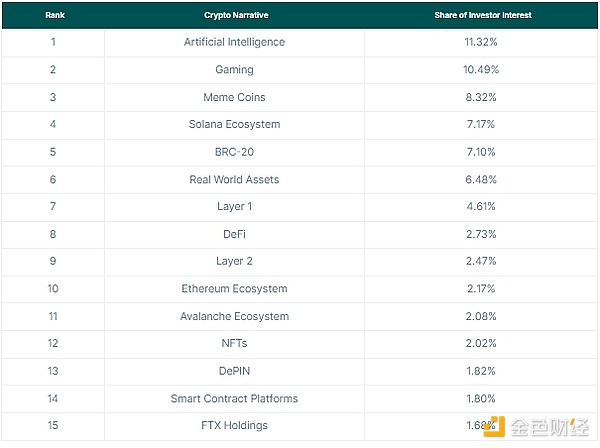The width and height of the screenshot is (600, 448).
Task: Click the DePIN cell
Action: point(234,371)
